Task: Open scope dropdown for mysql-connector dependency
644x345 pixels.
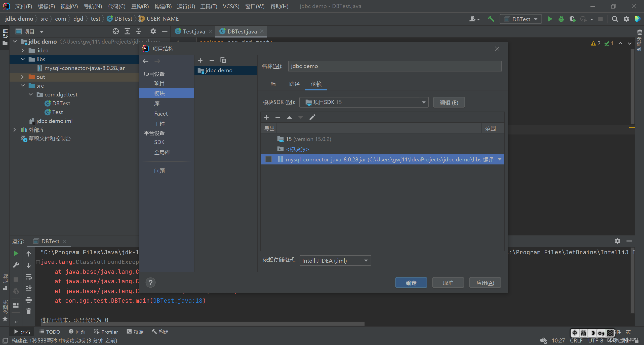Action: pyautogui.click(x=500, y=159)
